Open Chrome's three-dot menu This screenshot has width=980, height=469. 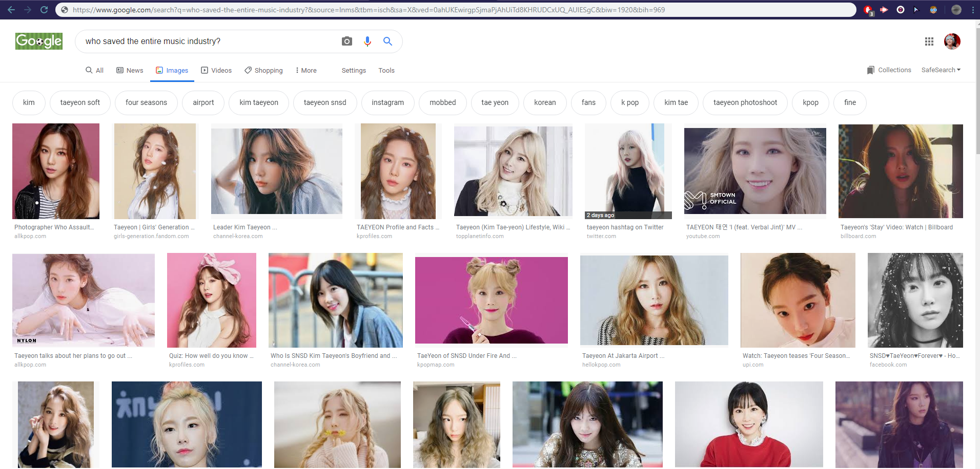973,10
